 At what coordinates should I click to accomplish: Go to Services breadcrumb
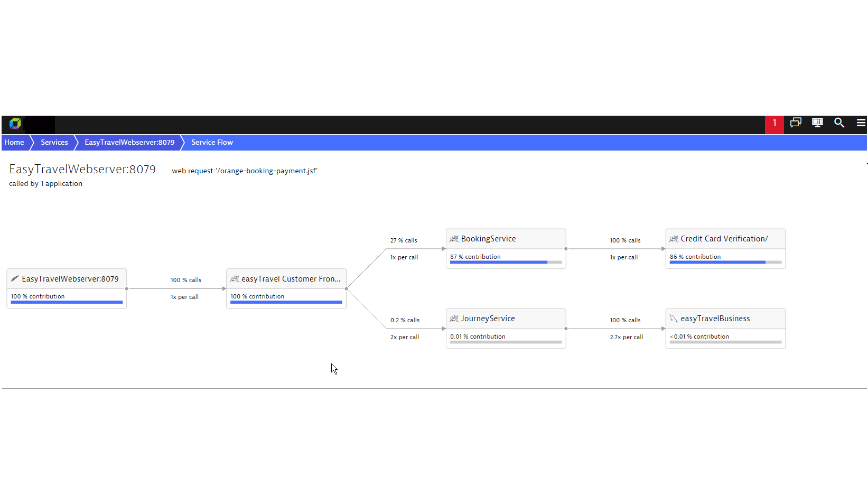[54, 142]
